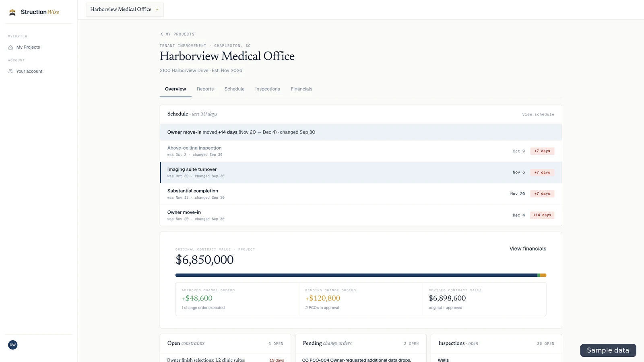Viewport: 644px width, 362px height.
Task: Open the DW user avatar
Action: (13, 345)
